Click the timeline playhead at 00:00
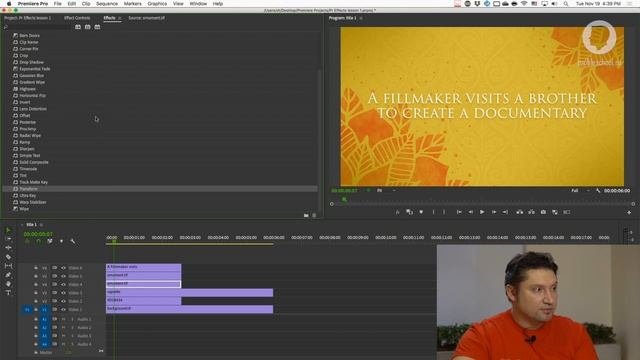Screen dimensions: 640x360 click(114, 241)
